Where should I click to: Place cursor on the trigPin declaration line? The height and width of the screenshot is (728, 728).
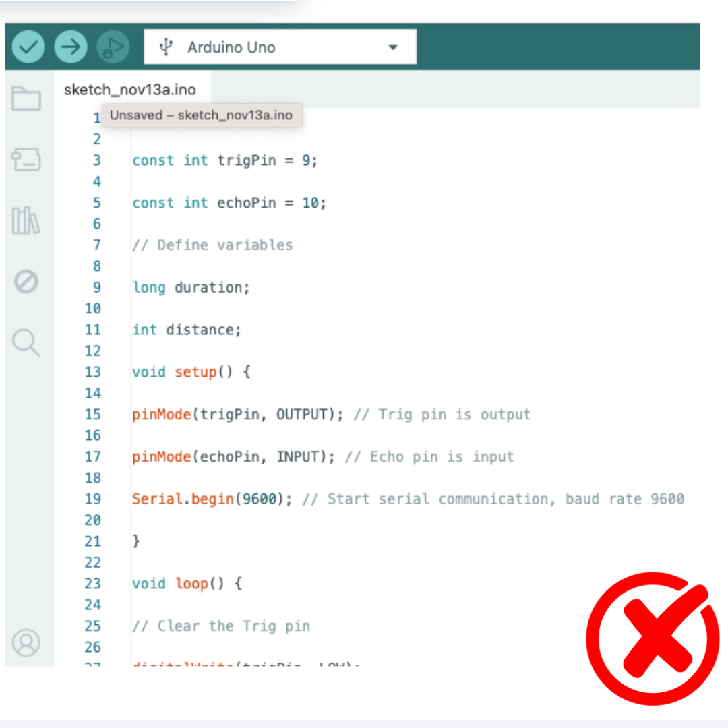(x=224, y=161)
